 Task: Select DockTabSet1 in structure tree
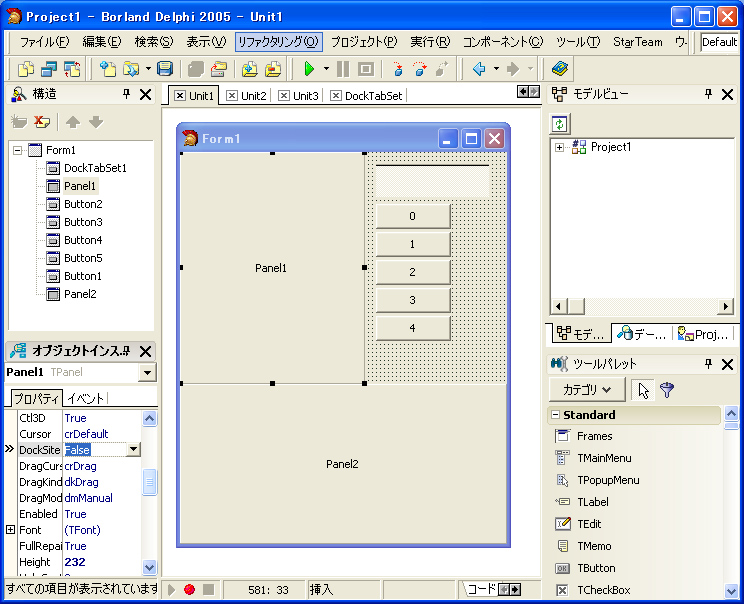(x=95, y=168)
